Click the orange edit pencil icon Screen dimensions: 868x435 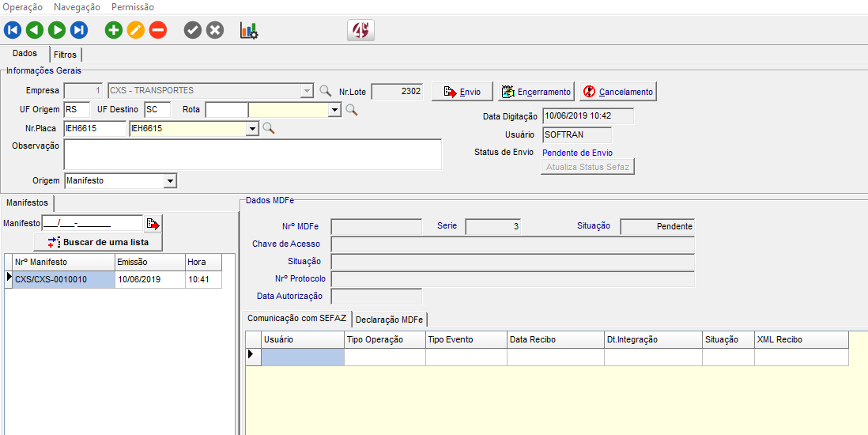pyautogui.click(x=136, y=30)
